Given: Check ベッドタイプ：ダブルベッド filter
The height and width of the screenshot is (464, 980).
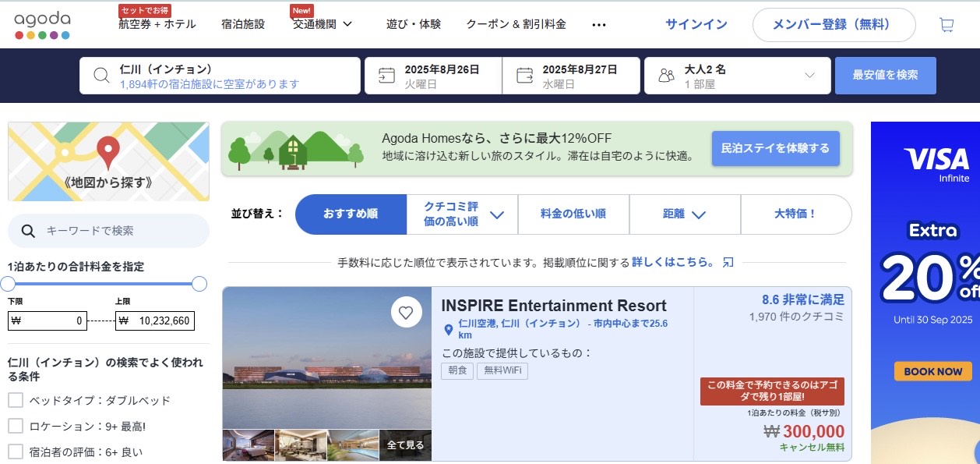Looking at the screenshot, I should coord(16,401).
